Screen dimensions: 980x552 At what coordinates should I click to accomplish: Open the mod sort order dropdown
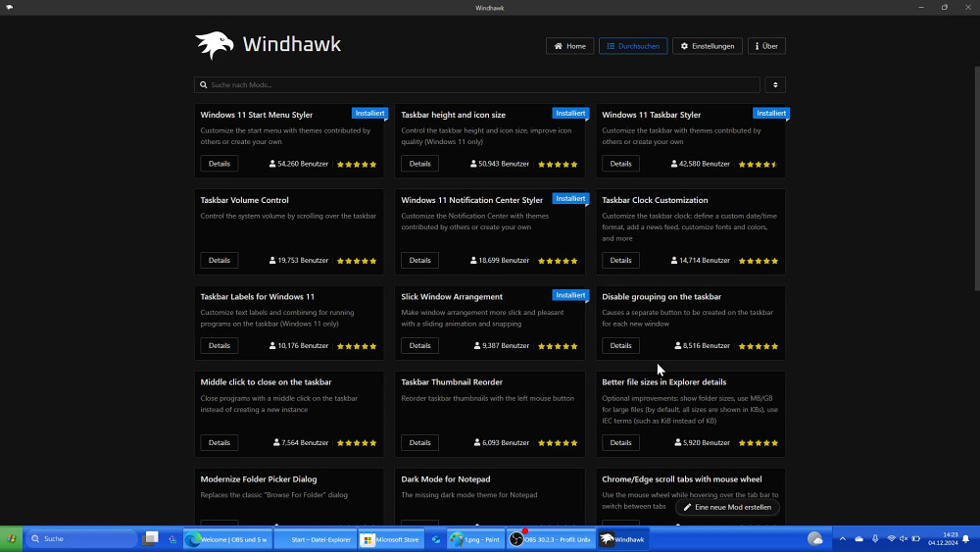tap(775, 85)
